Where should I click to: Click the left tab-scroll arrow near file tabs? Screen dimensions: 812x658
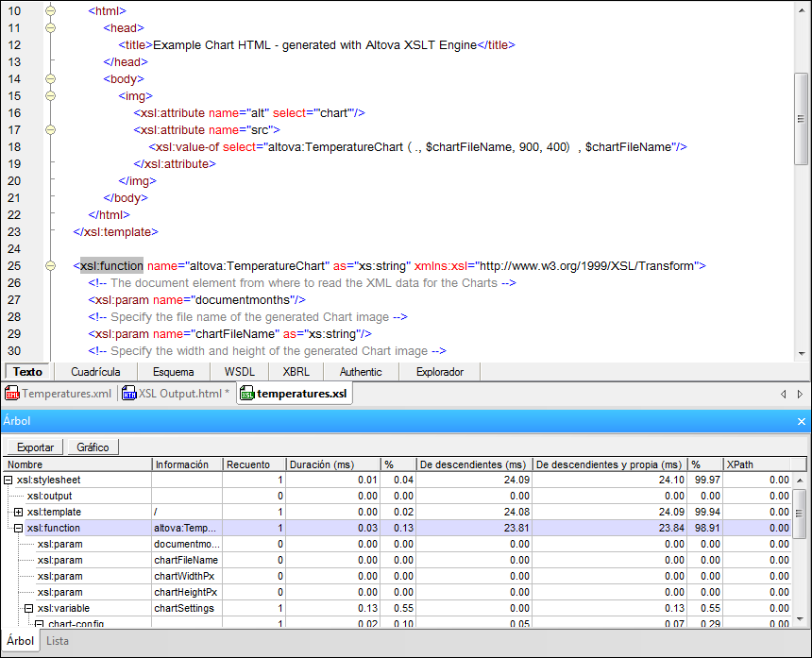[784, 394]
